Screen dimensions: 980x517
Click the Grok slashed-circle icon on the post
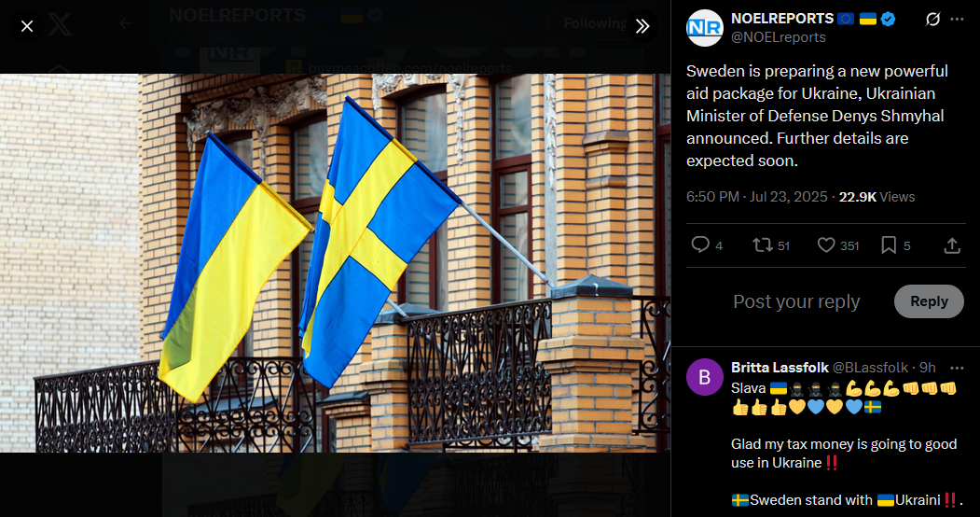pos(932,20)
